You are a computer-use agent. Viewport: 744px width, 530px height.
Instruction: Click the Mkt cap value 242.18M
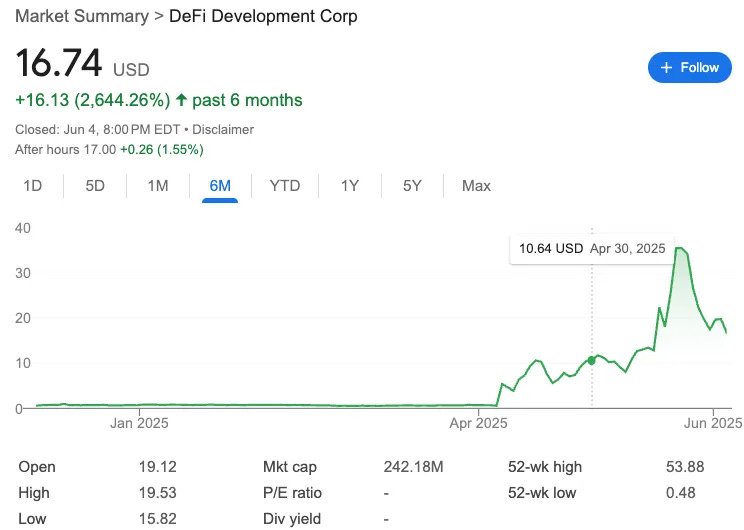[413, 467]
